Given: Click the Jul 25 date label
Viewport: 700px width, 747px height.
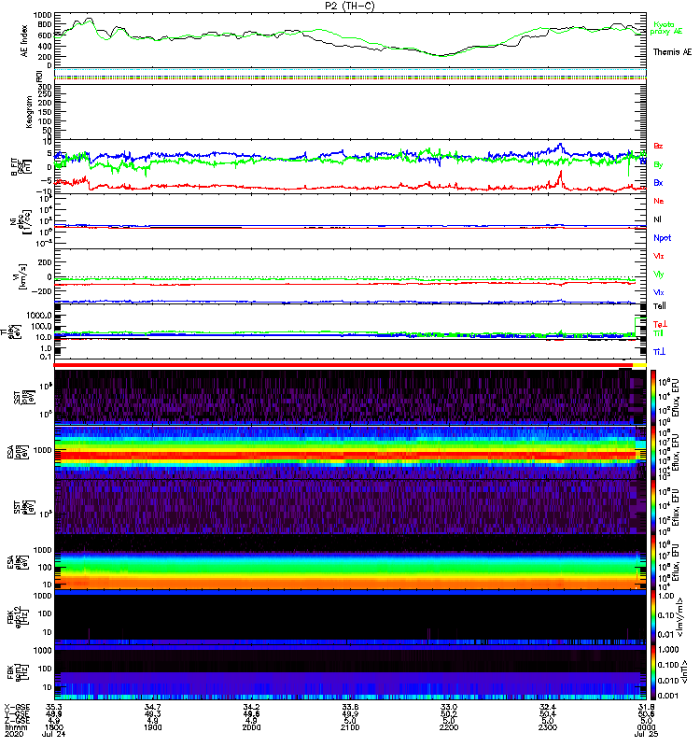Looking at the screenshot, I should 646,734.
